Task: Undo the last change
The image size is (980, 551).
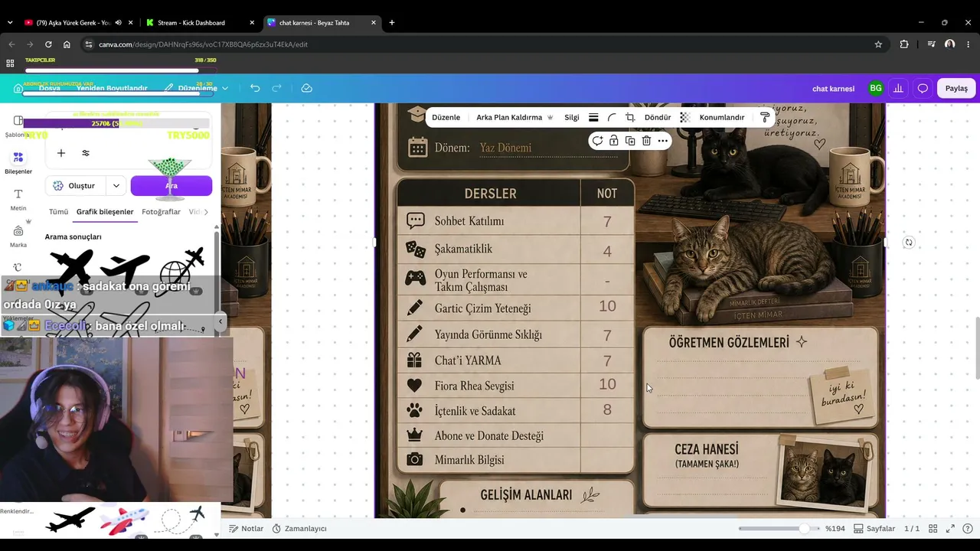Action: [255, 88]
